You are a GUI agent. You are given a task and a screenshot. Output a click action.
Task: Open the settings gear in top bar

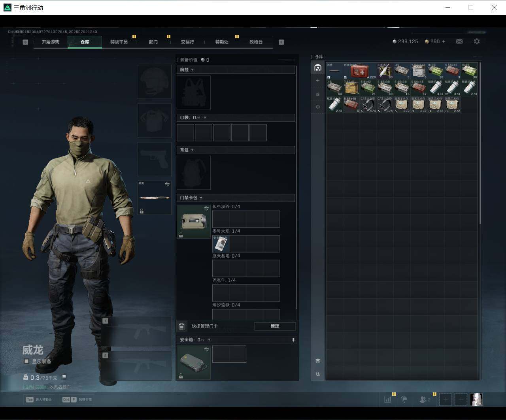pyautogui.click(x=476, y=41)
